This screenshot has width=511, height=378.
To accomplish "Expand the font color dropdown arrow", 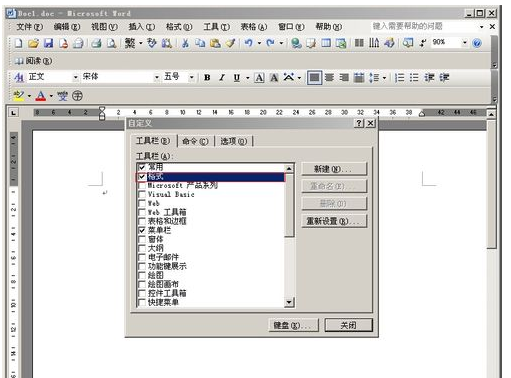I will pos(51,96).
